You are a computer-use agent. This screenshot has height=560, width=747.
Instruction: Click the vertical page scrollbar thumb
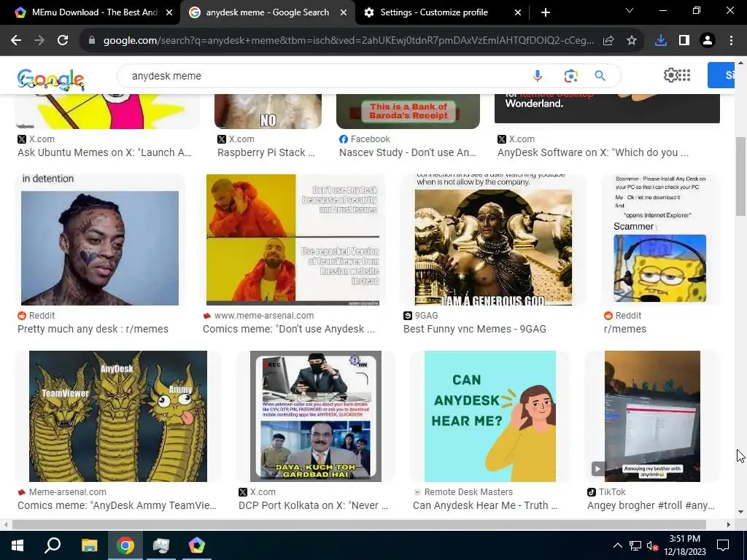(x=740, y=178)
